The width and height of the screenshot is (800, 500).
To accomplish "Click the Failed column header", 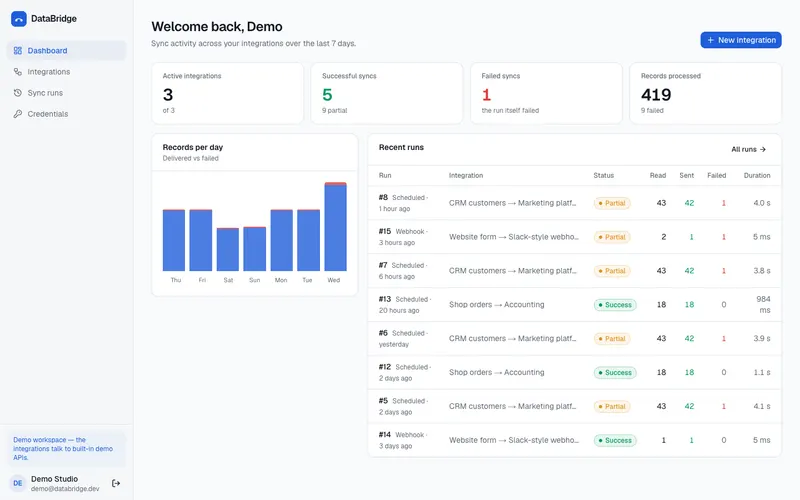I will (716, 176).
